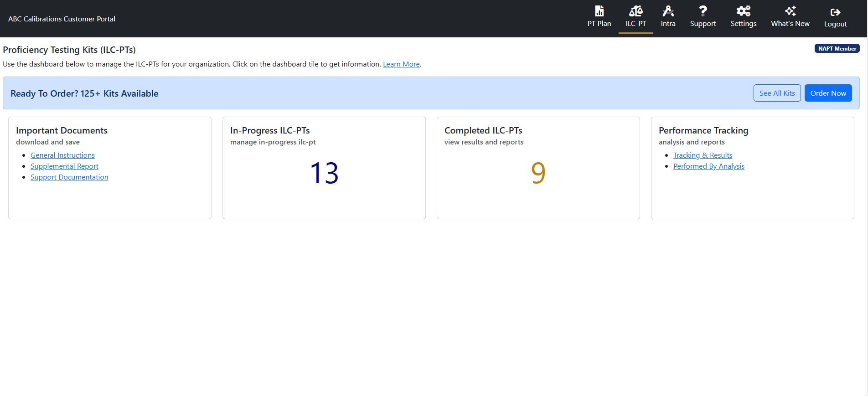Click the Ready To Order banner text
This screenshot has width=868, height=396.
point(84,93)
